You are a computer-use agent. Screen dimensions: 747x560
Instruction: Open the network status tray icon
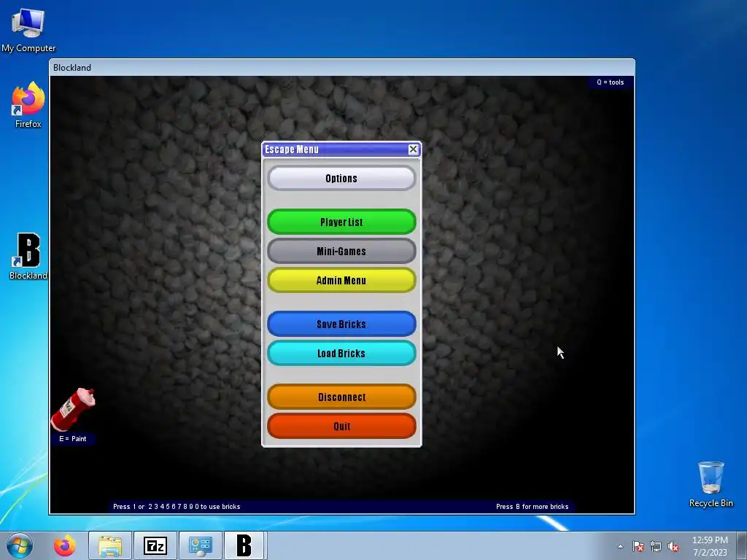click(x=656, y=546)
